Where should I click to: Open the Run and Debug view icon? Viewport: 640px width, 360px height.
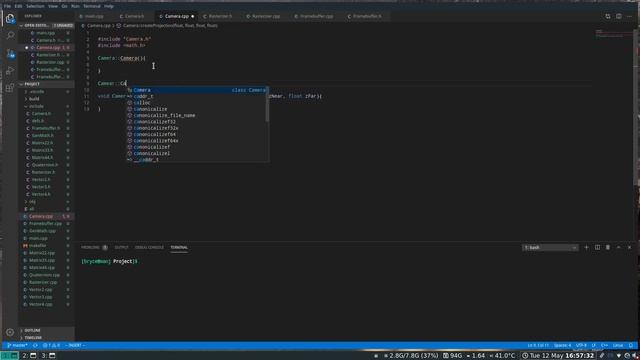click(x=10, y=71)
